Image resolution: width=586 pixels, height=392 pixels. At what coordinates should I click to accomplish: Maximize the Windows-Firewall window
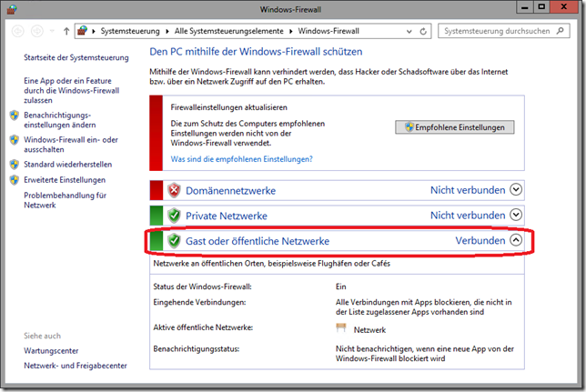coord(541,7)
